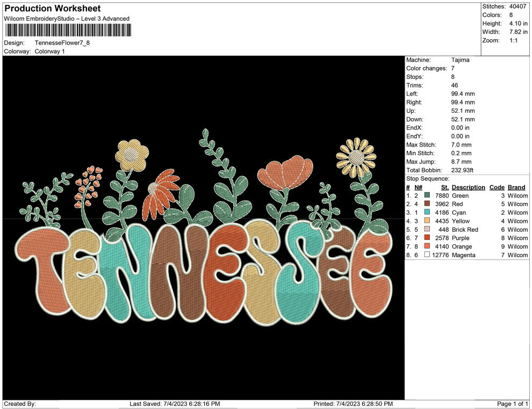Select the Cyan thread color swatch
Viewport: 532px width, 409px height.
tap(427, 213)
